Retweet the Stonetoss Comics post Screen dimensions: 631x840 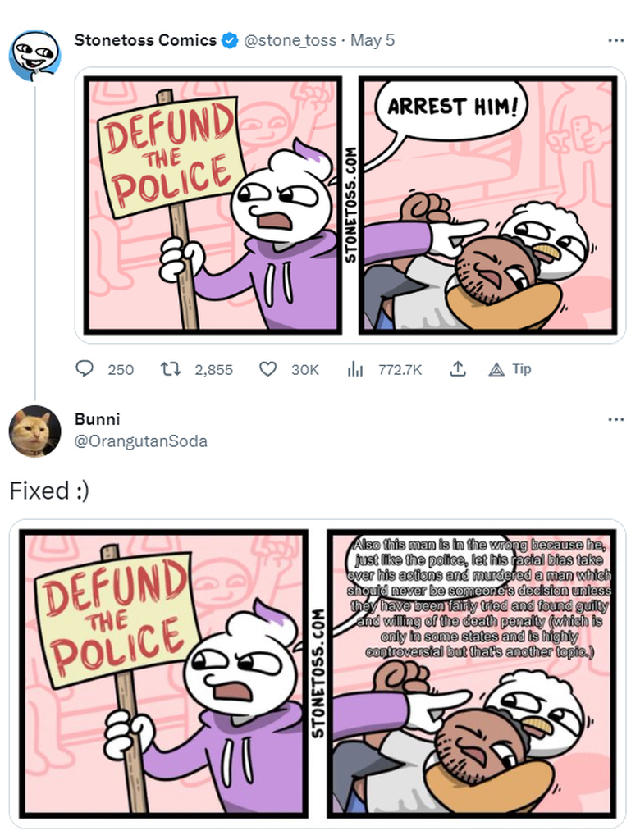pos(171,368)
